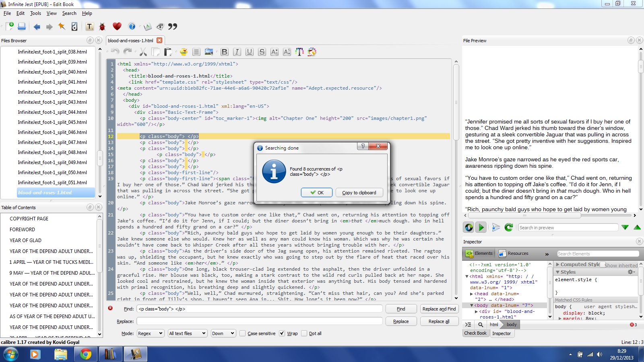Collapse the Styles section in Inspector
This screenshot has width=644, height=362.
tap(558, 272)
